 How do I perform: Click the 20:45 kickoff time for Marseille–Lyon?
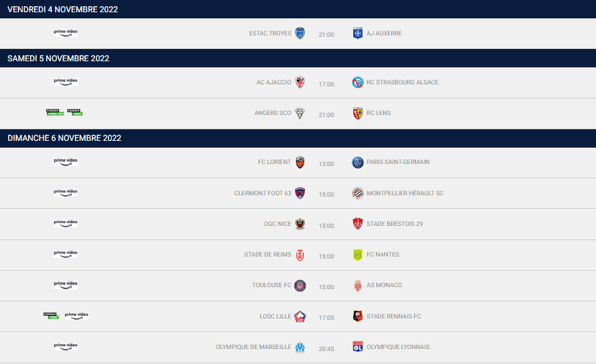327,349
